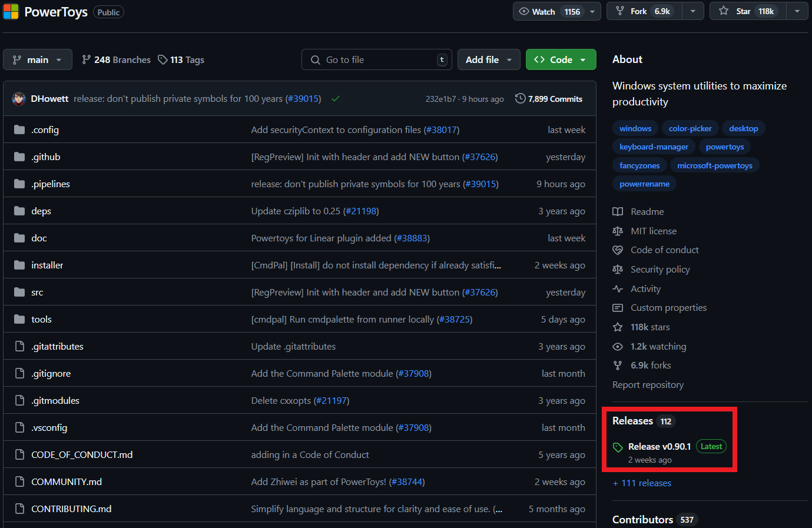Open the .config folder icon

[x=19, y=129]
